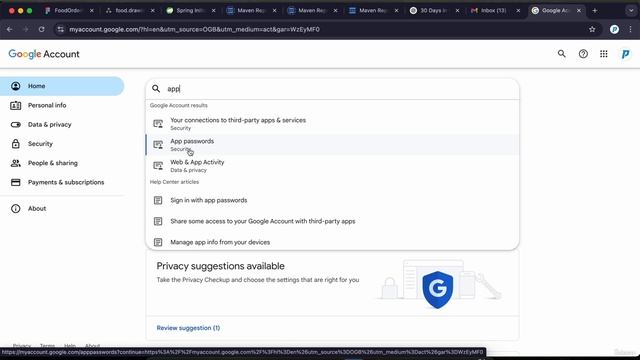
Task: Select the Web & App Activity result
Action: pos(332,165)
